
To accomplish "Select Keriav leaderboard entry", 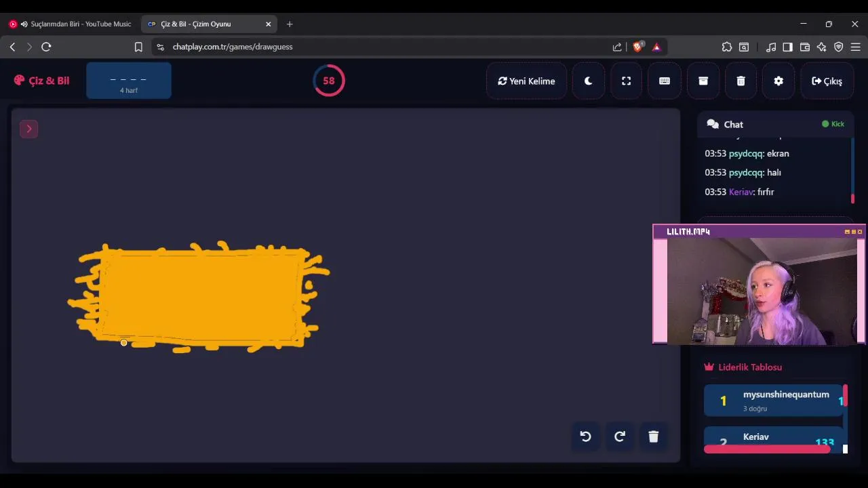I will [773, 438].
